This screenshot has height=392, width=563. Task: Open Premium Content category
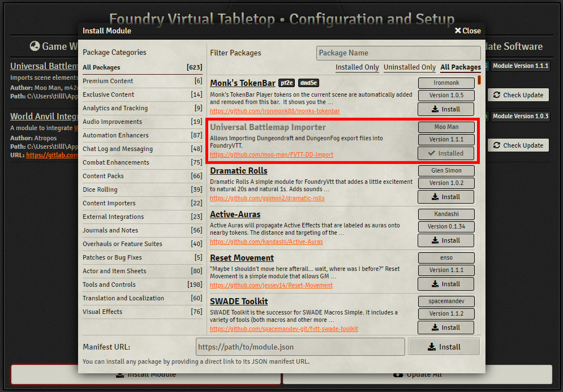click(x=142, y=81)
